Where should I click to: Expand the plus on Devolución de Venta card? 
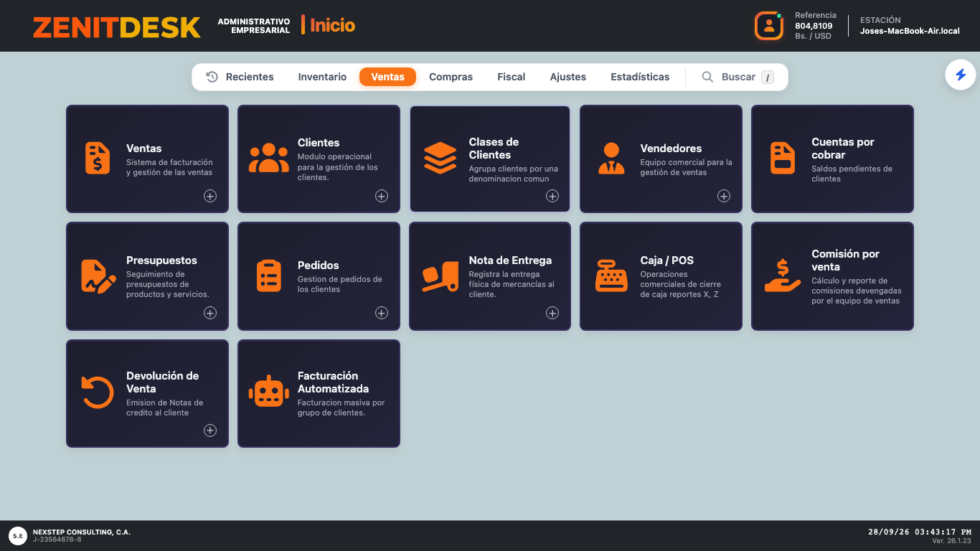point(210,430)
